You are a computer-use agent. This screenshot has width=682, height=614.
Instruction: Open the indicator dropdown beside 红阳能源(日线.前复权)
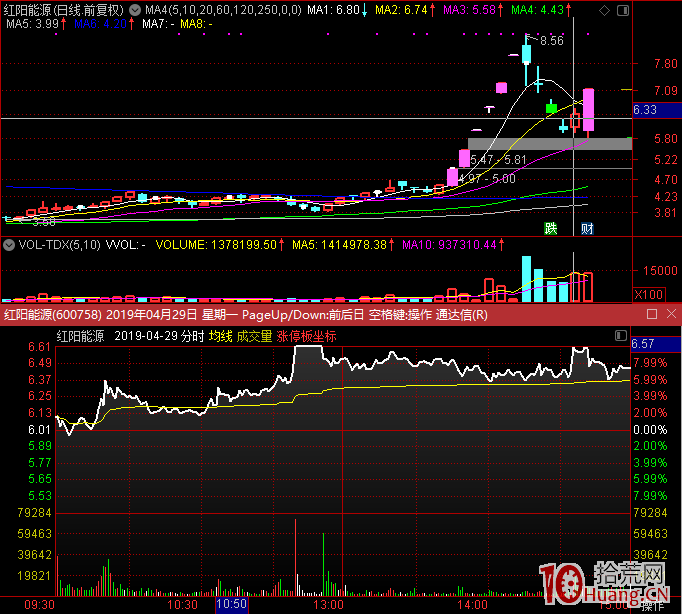point(135,10)
